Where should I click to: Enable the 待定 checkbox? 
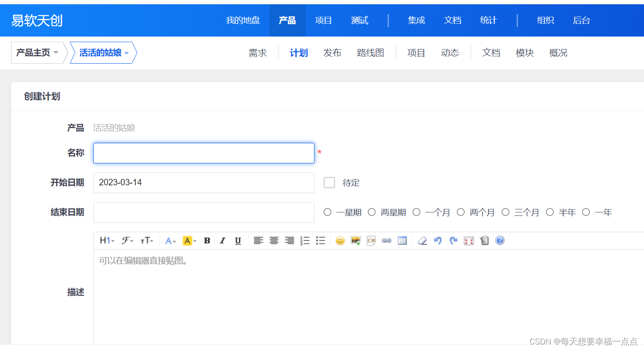point(329,183)
